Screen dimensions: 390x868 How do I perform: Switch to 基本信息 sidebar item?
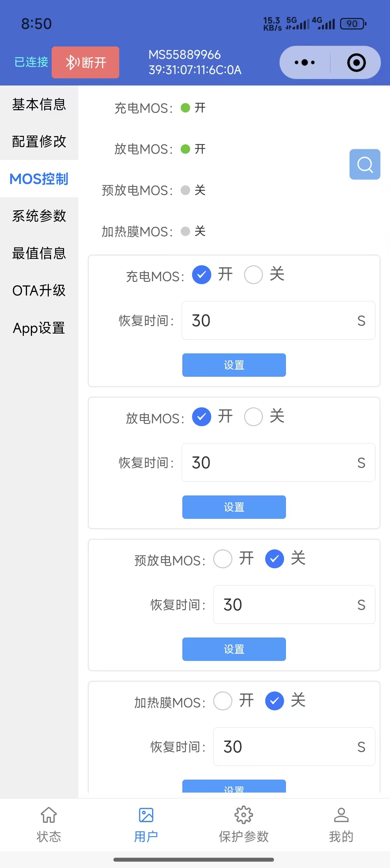pos(39,104)
